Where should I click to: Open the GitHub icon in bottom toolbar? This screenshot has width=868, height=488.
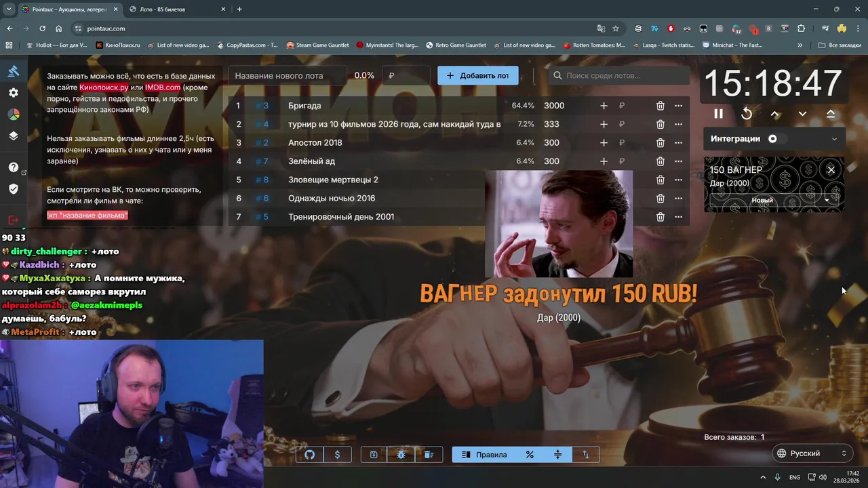coord(310,455)
